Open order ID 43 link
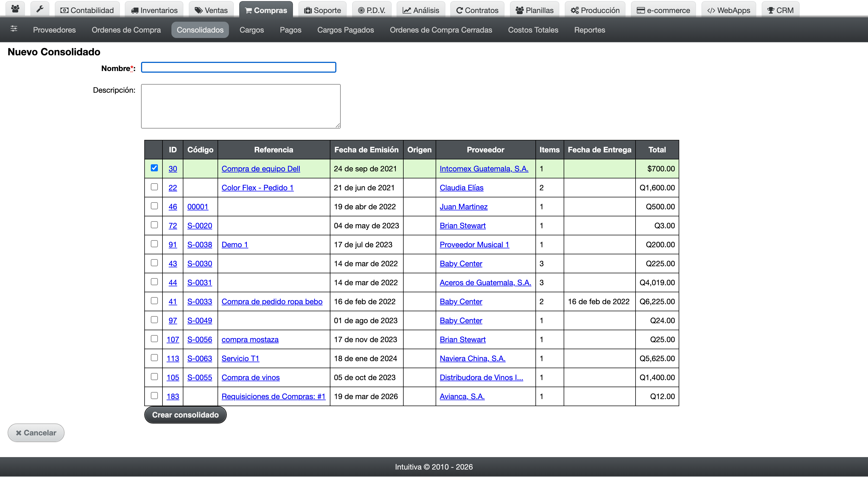 173,264
